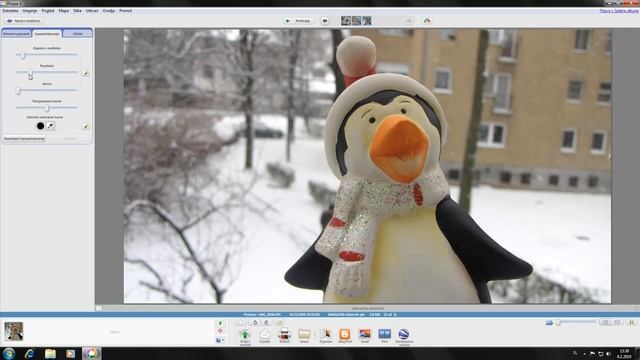Go to the previous photo with the arrow button
Image resolution: width=640 pixels, height=360 pixels.
click(325, 20)
